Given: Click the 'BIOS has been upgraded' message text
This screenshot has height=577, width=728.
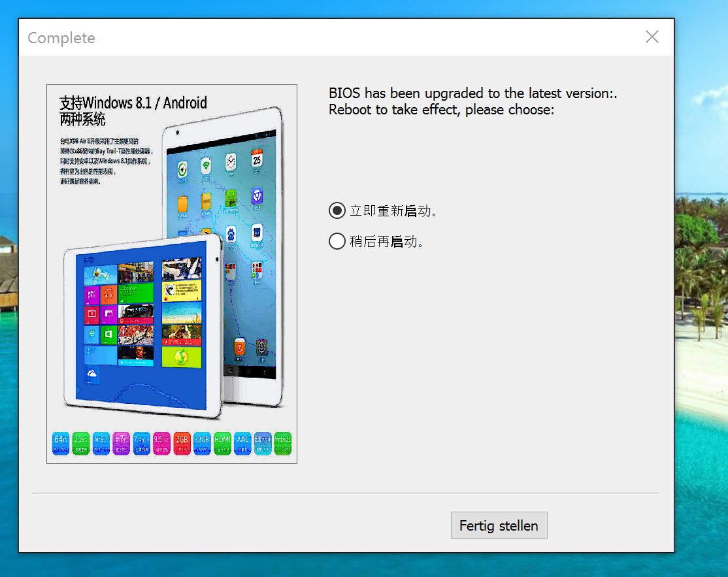Looking at the screenshot, I should [472, 93].
